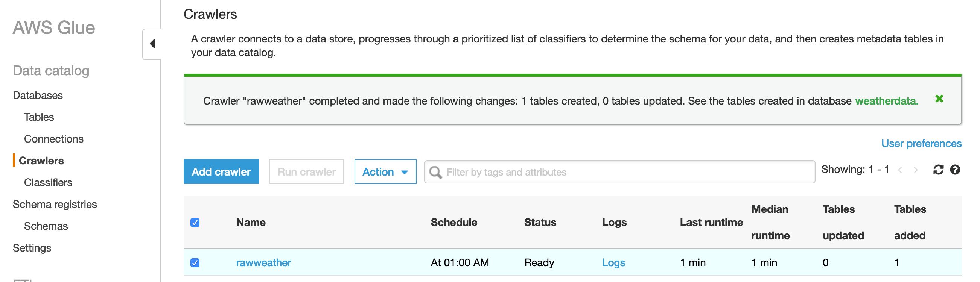Go to previous page of crawlers
Image resolution: width=980 pixels, height=282 pixels.
pos(900,170)
